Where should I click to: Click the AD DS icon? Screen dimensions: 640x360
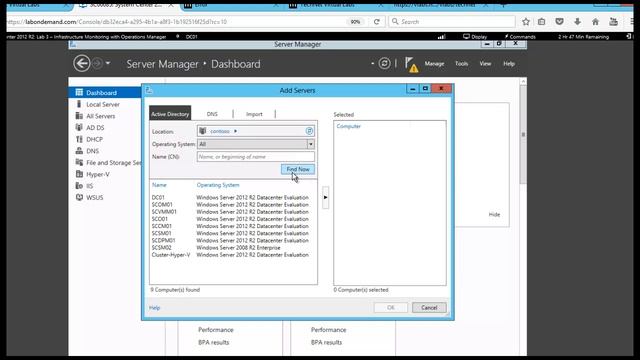click(79, 127)
